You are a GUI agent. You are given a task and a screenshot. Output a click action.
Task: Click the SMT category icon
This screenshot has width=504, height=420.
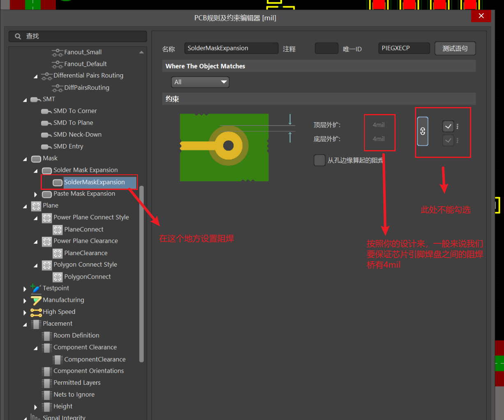point(36,100)
